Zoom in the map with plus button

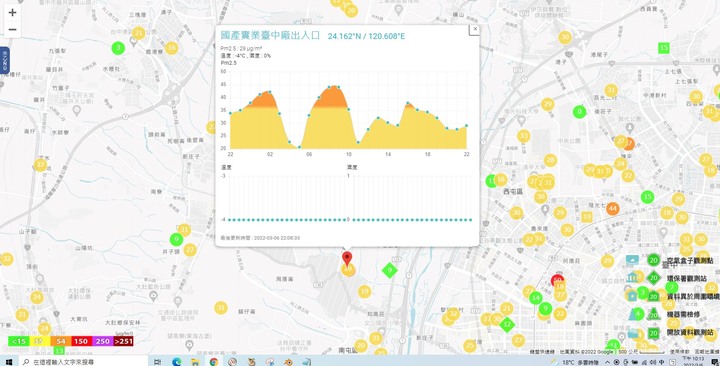pyautogui.click(x=12, y=13)
